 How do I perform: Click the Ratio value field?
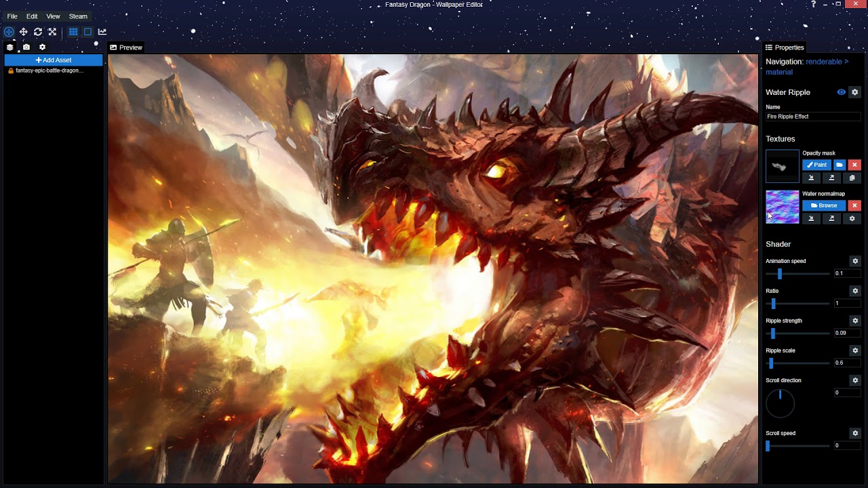pos(847,303)
